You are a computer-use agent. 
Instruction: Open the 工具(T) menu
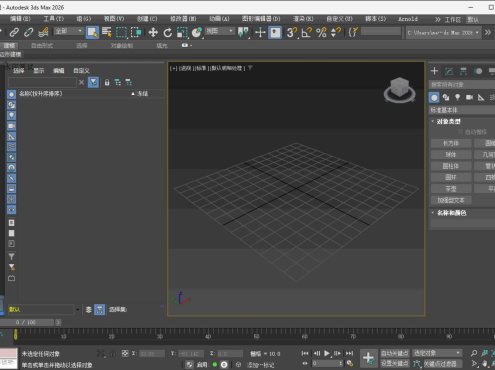click(53, 19)
